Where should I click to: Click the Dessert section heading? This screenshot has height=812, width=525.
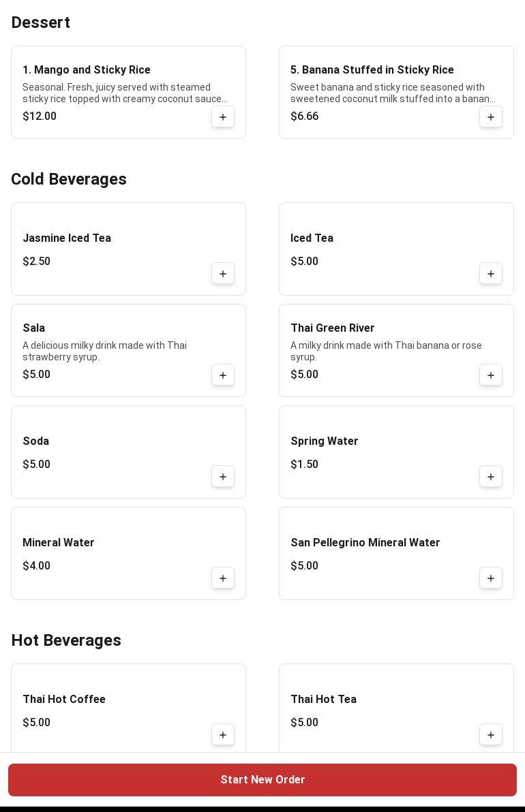[41, 22]
